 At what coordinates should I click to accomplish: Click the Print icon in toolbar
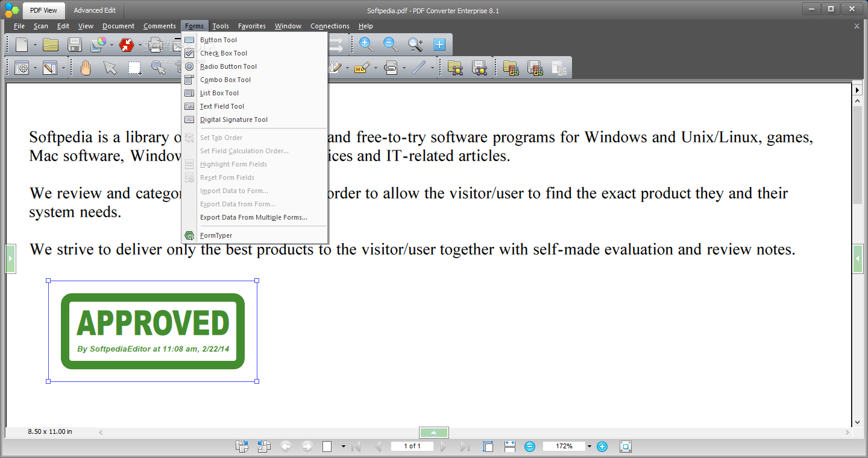pos(156,45)
